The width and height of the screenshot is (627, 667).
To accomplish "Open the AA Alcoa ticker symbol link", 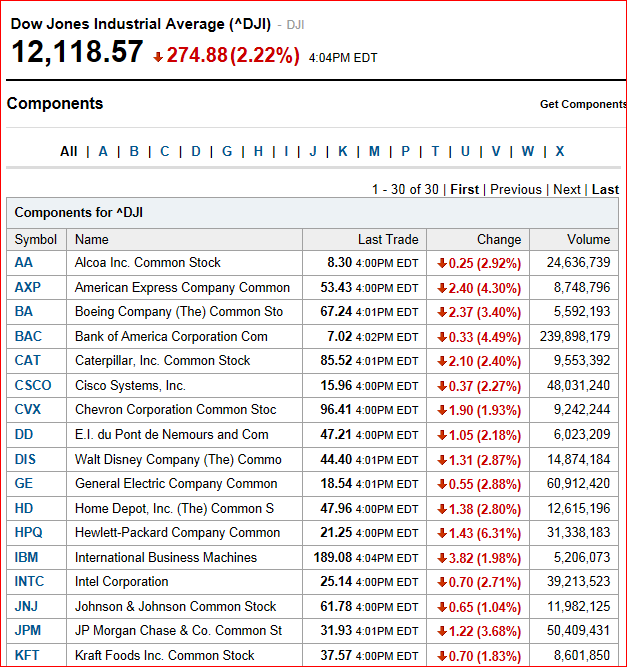I will [23, 262].
